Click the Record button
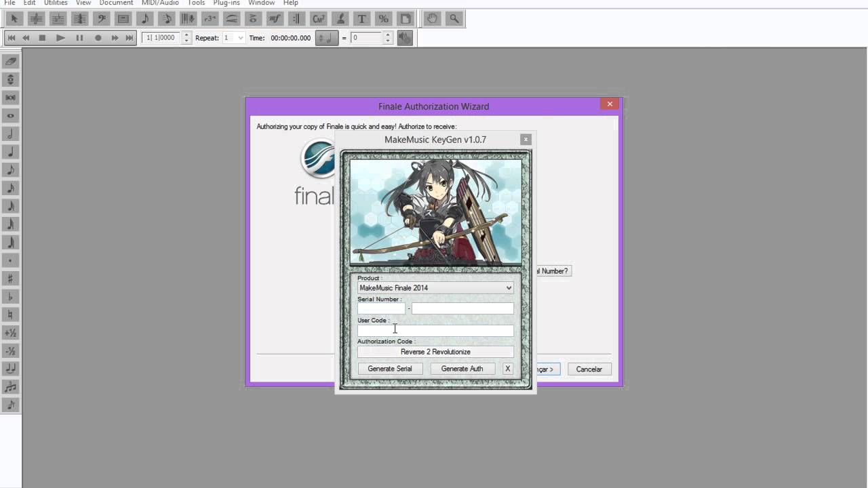The height and width of the screenshot is (488, 868). pyautogui.click(x=98, y=38)
